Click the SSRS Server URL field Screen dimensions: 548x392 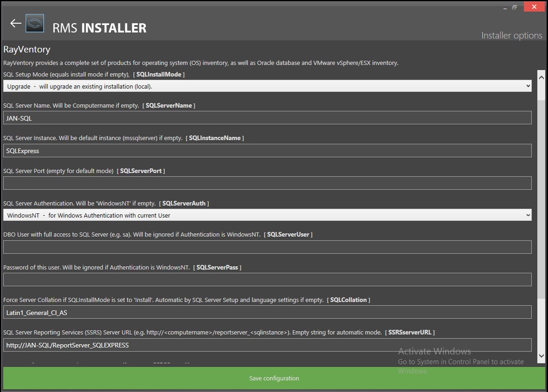tap(267, 345)
